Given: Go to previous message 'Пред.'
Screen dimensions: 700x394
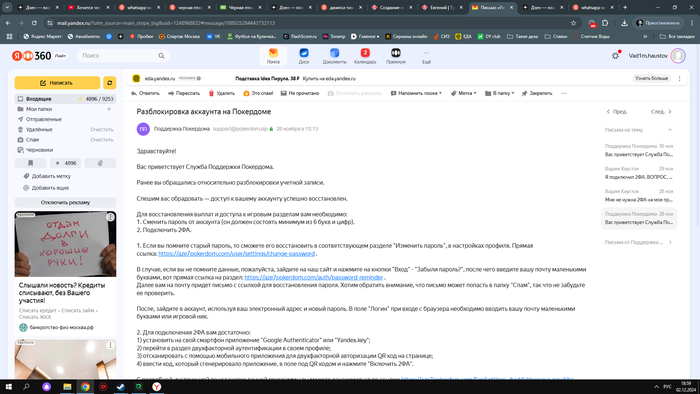Looking at the screenshot, I should (617, 112).
